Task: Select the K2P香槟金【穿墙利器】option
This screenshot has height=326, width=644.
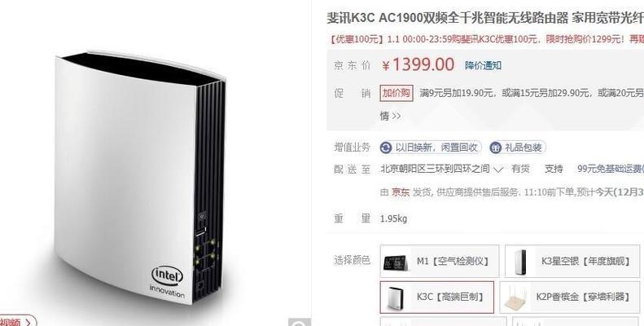Action: (x=570, y=297)
